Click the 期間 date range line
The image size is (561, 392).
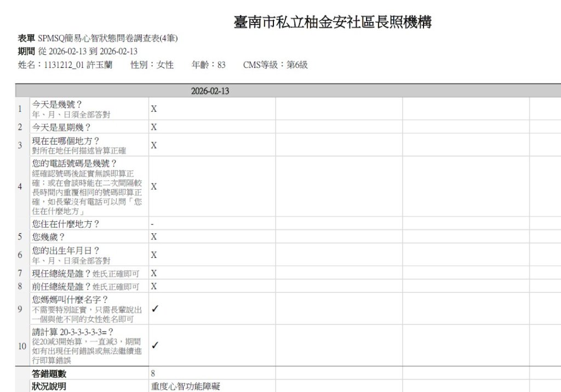(x=78, y=51)
